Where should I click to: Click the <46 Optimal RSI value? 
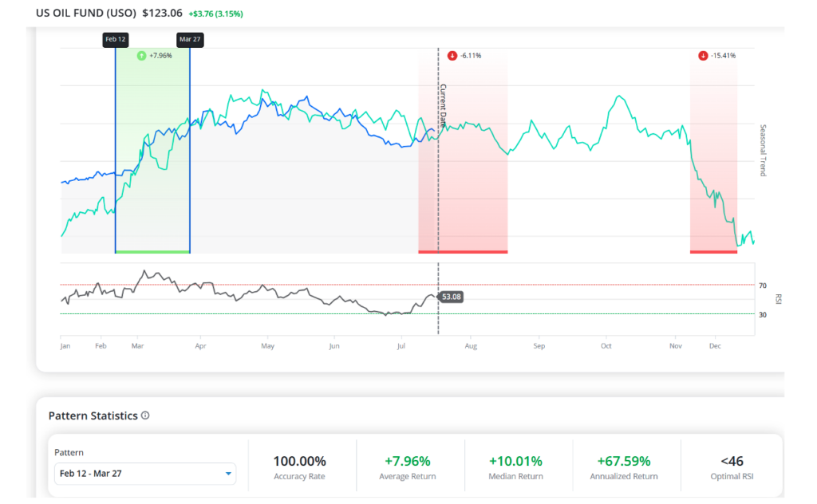[732, 461]
